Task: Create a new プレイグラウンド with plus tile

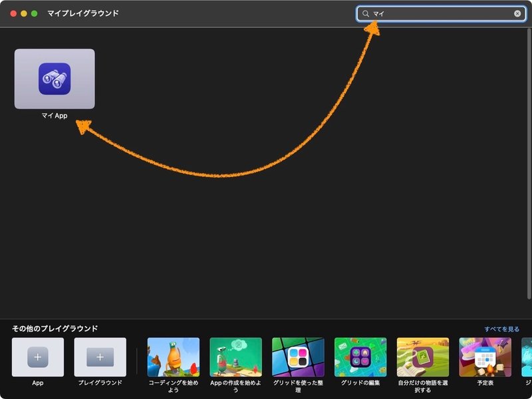Action: 100,357
